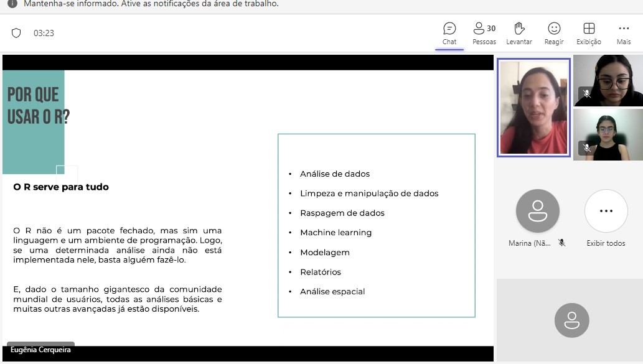
Task: Unmute the muted mic on Marina's tile
Action: pyautogui.click(x=561, y=243)
